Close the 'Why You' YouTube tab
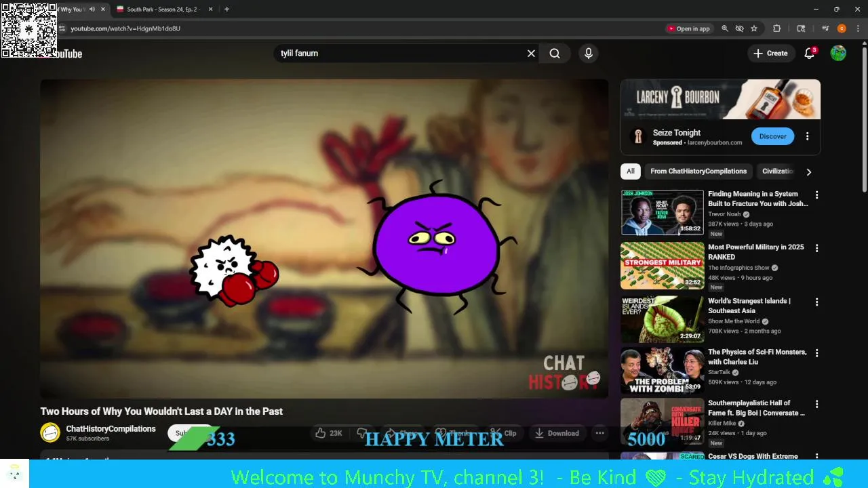This screenshot has width=868, height=488. point(103,9)
